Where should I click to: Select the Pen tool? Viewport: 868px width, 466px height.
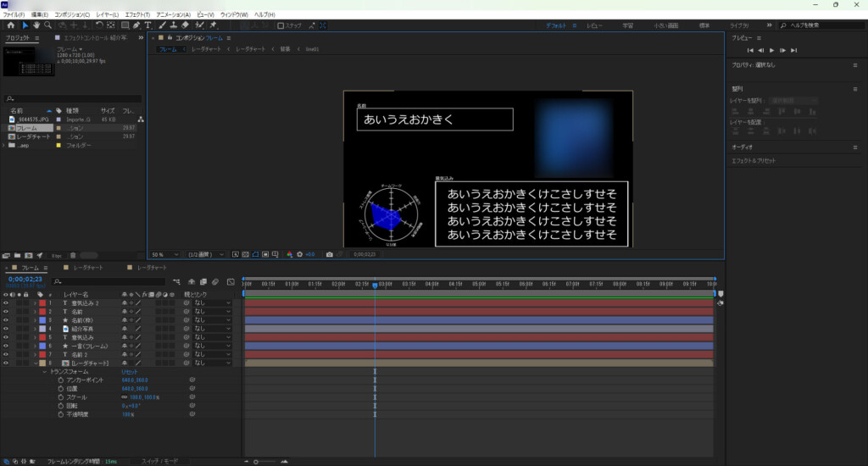click(x=136, y=25)
